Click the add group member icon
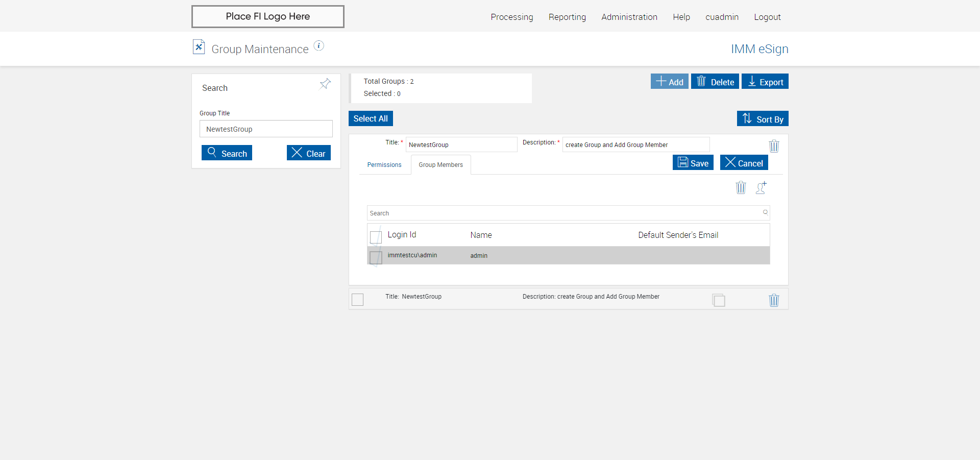 (761, 188)
